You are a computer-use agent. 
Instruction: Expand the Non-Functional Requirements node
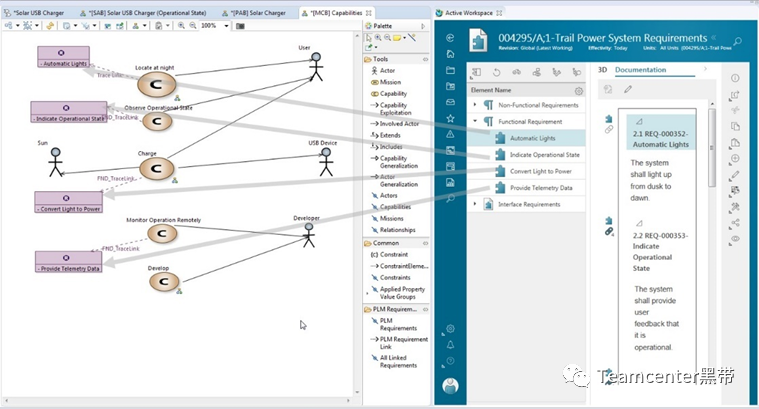[x=474, y=105]
